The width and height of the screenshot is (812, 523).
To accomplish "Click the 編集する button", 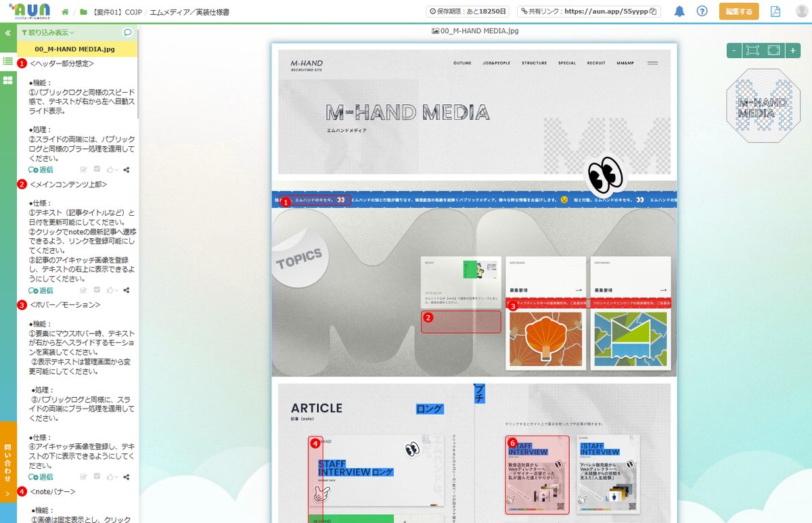I will click(x=739, y=12).
